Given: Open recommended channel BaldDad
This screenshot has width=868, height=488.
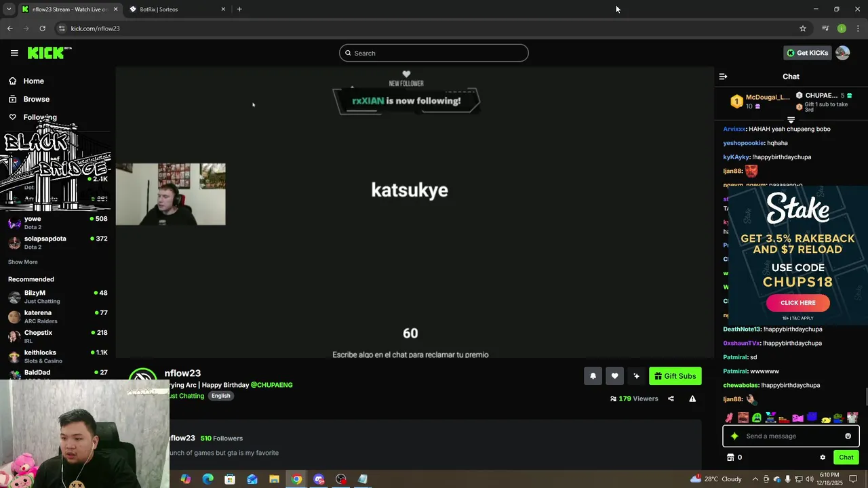Looking at the screenshot, I should coord(58,373).
